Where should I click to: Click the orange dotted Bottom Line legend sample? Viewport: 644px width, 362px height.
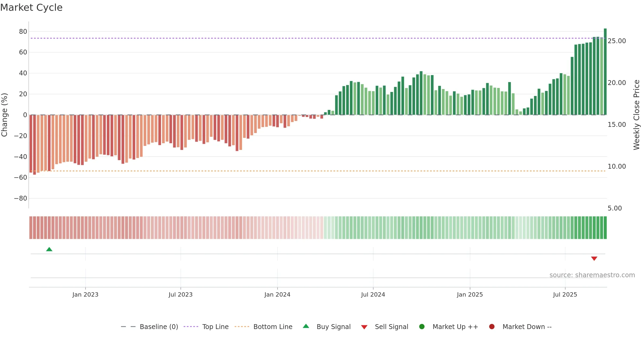point(242,327)
